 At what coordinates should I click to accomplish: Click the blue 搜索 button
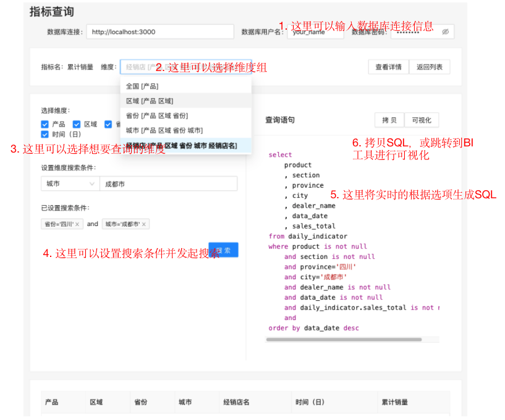[224, 250]
